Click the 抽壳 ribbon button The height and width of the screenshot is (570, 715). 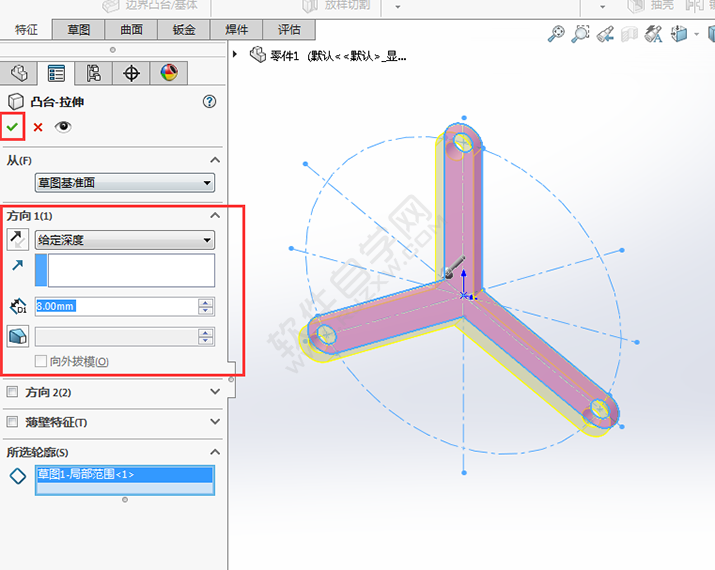(650, 5)
